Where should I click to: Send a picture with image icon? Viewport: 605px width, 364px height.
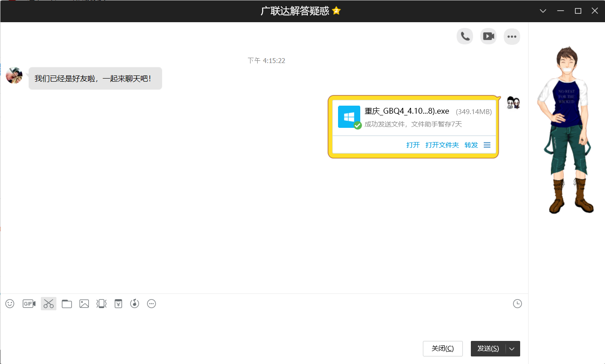[x=84, y=304]
